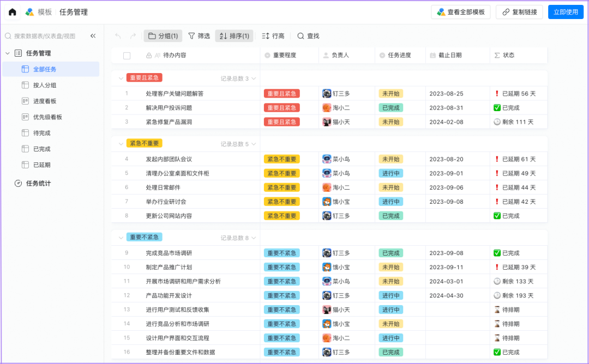Collapse the 紧急不重要 group

(x=121, y=143)
